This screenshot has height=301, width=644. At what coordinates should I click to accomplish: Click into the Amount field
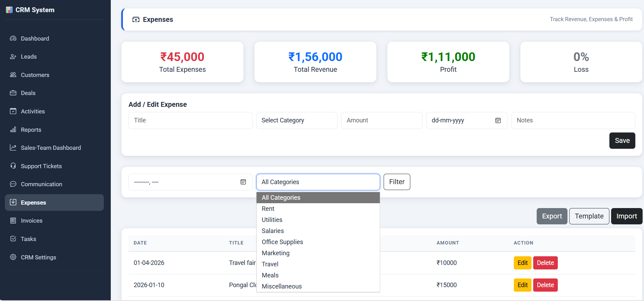pos(382,120)
